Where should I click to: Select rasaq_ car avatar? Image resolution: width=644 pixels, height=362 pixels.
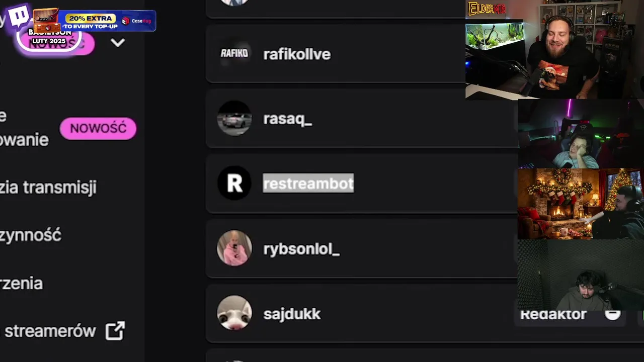234,119
